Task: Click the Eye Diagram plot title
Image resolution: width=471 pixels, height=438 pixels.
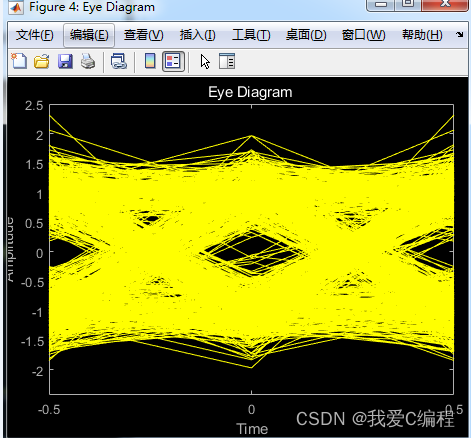Action: tap(250, 92)
